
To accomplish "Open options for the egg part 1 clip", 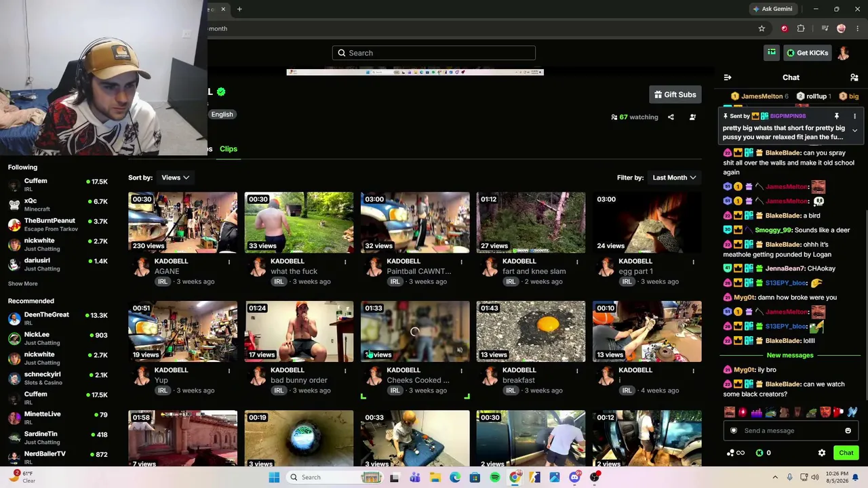I will 693,262.
